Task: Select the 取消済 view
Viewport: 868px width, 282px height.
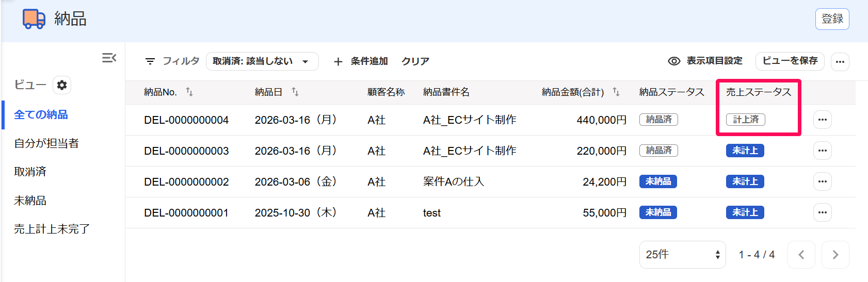Action: [x=30, y=172]
